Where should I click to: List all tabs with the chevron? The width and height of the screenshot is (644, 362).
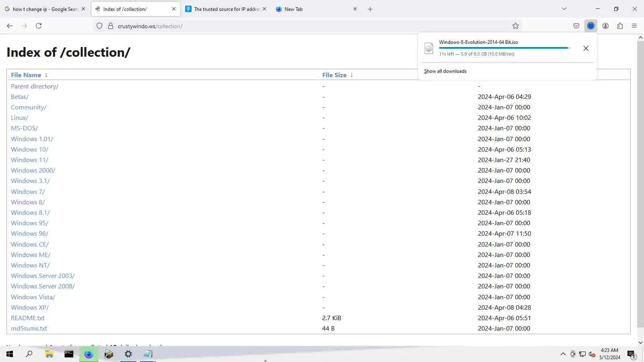[x=564, y=9]
